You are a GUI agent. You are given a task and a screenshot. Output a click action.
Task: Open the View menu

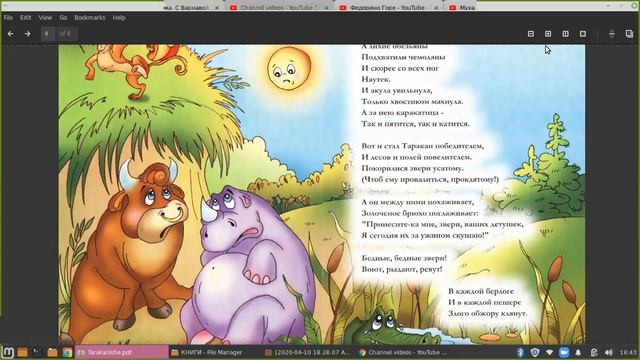[45, 18]
